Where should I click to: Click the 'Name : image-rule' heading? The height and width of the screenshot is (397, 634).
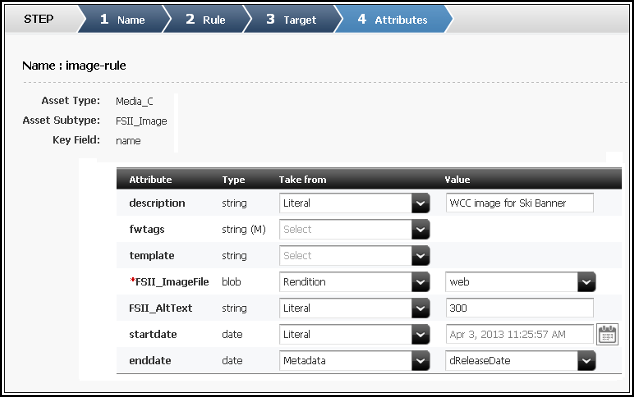74,65
